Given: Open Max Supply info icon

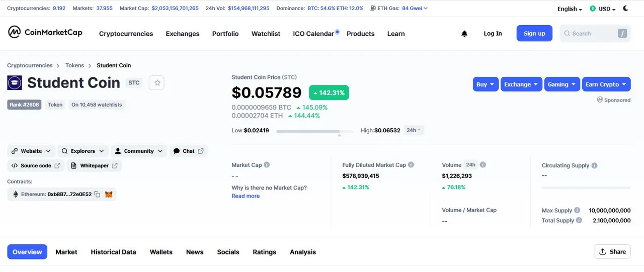Looking at the screenshot, I should click(577, 211).
